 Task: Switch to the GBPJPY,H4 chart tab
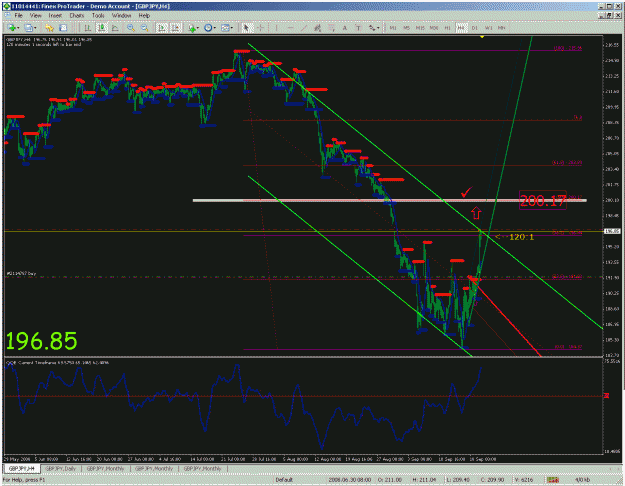[22, 468]
